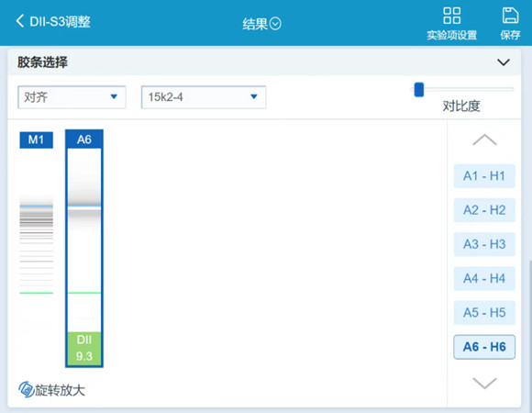This screenshot has width=532, height=413.
Task: Collapse the 胶条选择 panel chevron
Action: coord(504,62)
